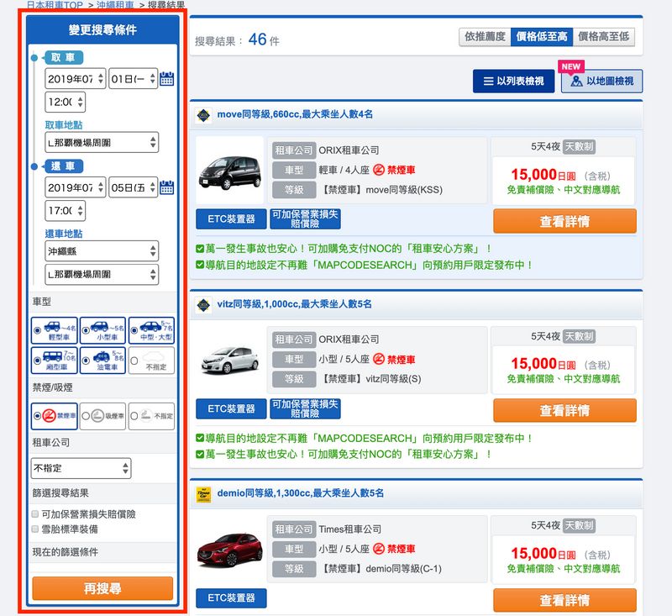Click 查看詳情 for the move car
Image resolution: width=672 pixels, height=616 pixels.
click(x=564, y=221)
